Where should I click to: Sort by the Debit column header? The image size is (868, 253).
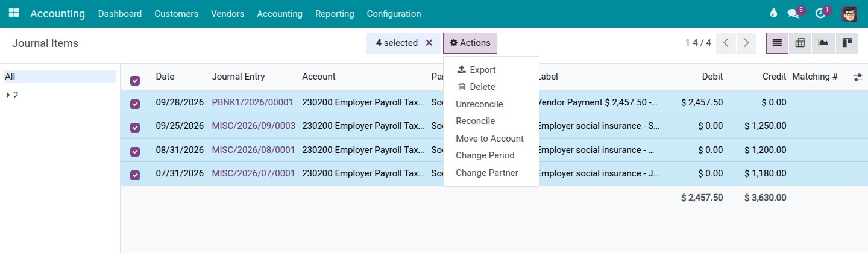tap(712, 77)
